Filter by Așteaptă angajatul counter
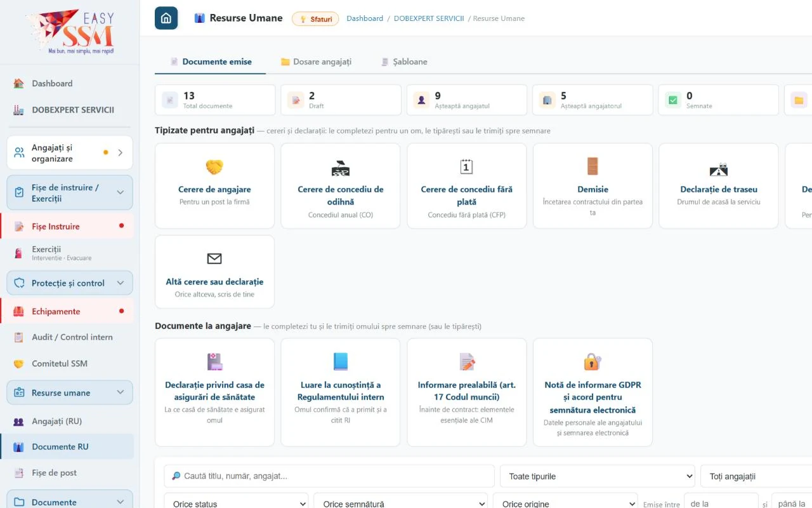The height and width of the screenshot is (508, 812). pos(467,100)
